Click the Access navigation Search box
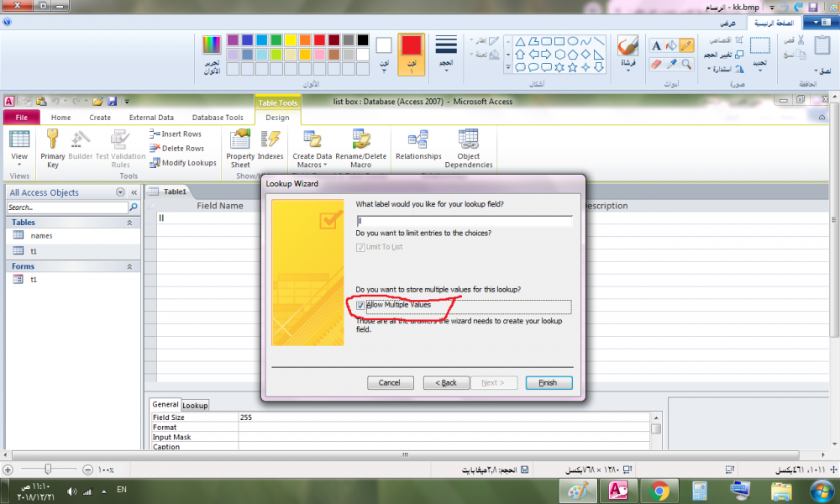Viewport: 840px width, 504px height. click(67, 207)
